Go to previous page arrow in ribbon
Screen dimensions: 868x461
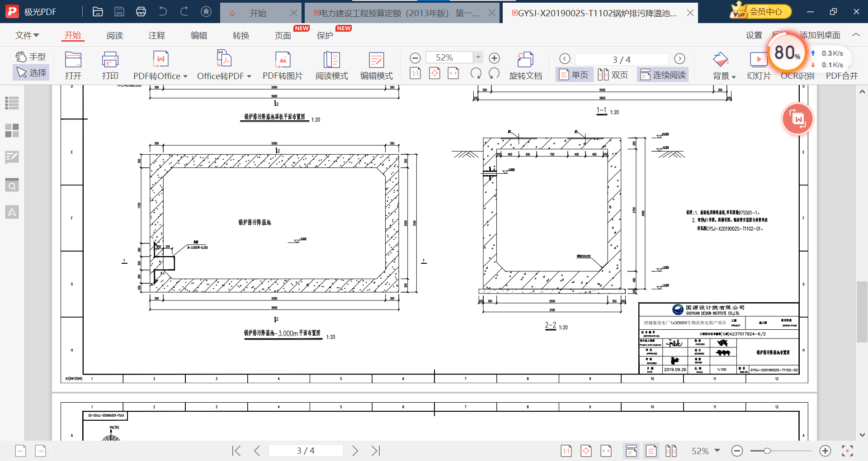point(565,59)
